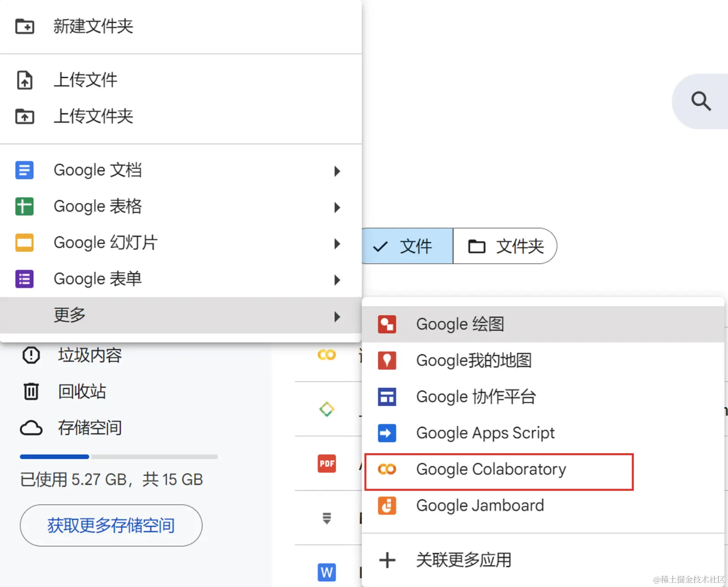Open 存储空间 in the sidebar
The width and height of the screenshot is (728, 587).
(90, 428)
